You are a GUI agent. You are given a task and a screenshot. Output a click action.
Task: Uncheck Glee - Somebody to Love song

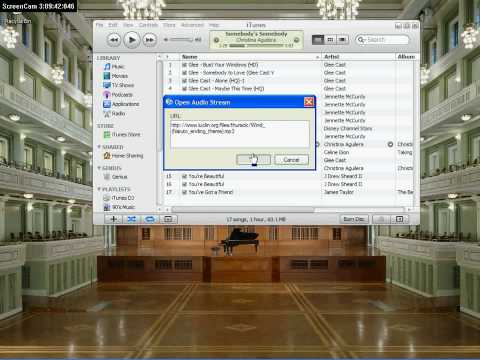coord(184,73)
